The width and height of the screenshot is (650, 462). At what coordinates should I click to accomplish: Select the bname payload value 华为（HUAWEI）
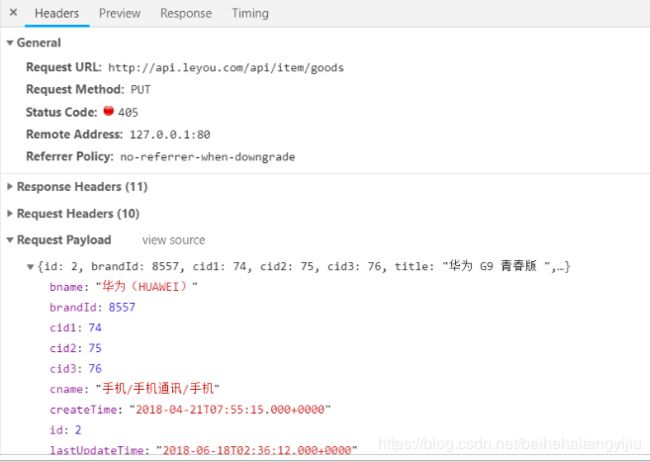[x=147, y=287]
